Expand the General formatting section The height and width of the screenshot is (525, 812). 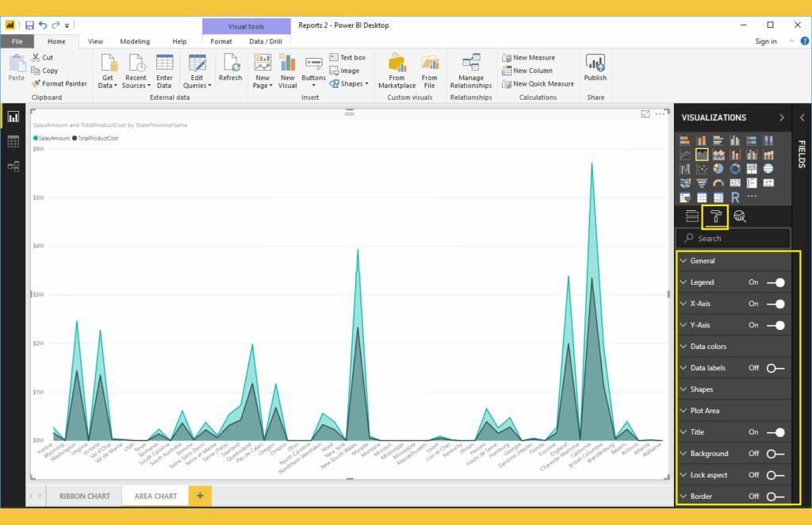tap(703, 261)
